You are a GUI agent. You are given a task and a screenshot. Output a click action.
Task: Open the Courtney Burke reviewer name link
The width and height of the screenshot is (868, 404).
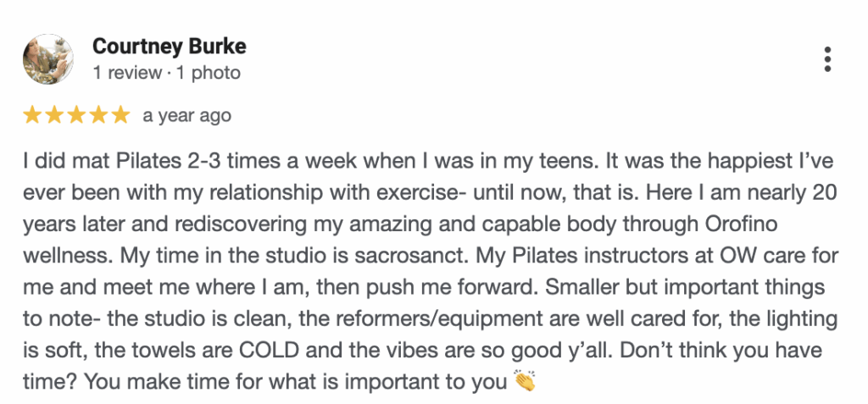point(170,46)
